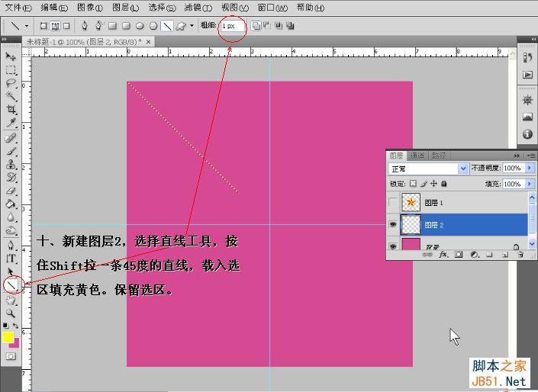This screenshot has height=392, width=538.
Task: Select the Eraser tool
Action: pyautogui.click(x=11, y=191)
